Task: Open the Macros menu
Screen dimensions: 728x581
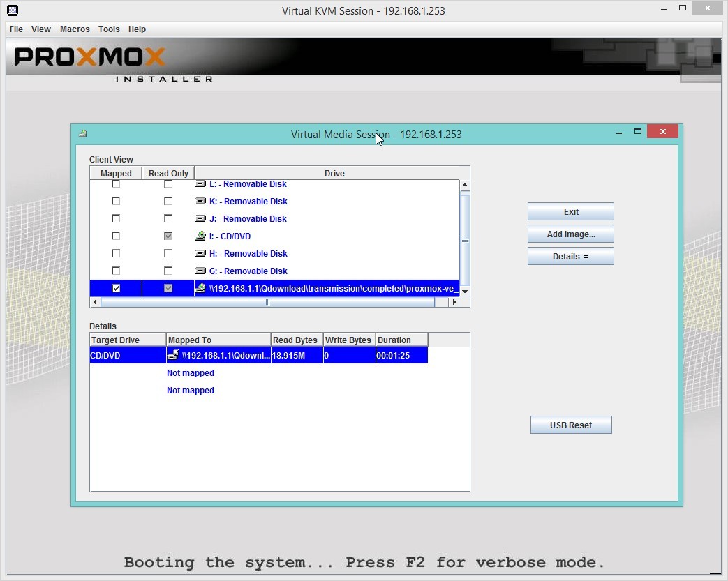Action: pyautogui.click(x=75, y=29)
